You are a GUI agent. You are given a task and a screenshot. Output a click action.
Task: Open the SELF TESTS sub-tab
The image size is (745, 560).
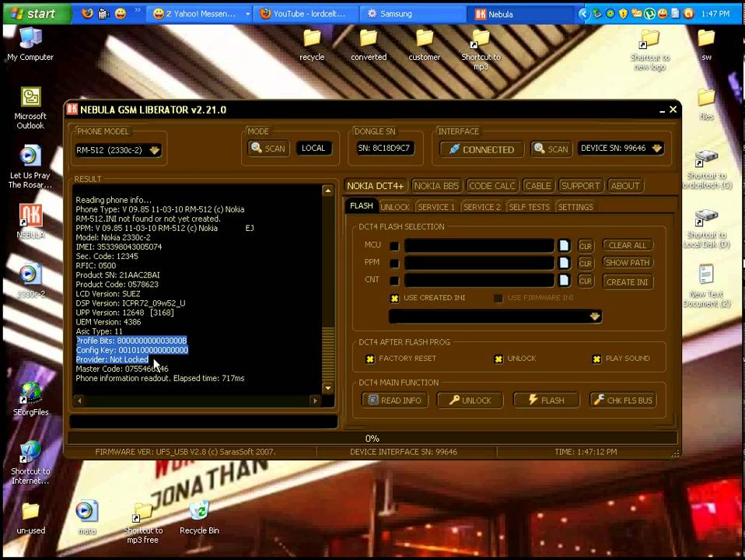click(530, 207)
